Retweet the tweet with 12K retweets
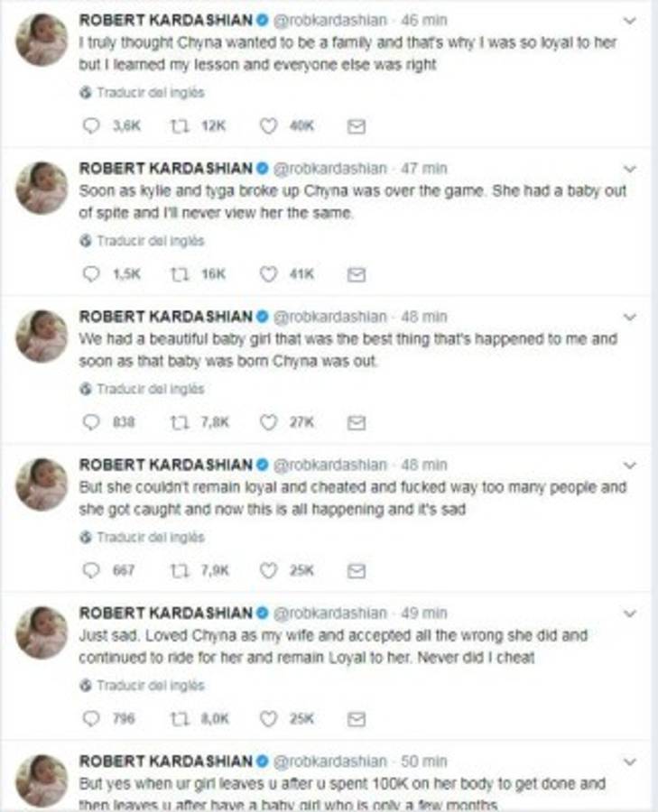 (x=178, y=127)
